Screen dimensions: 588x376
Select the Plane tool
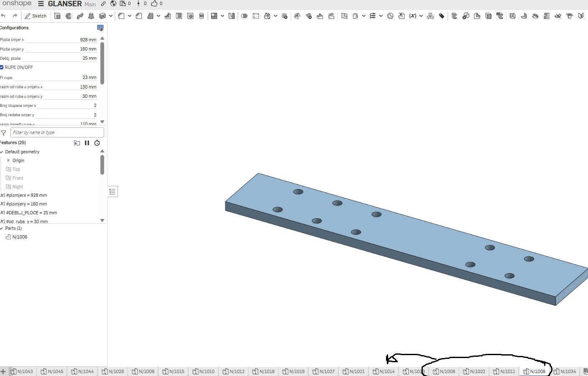(x=344, y=16)
